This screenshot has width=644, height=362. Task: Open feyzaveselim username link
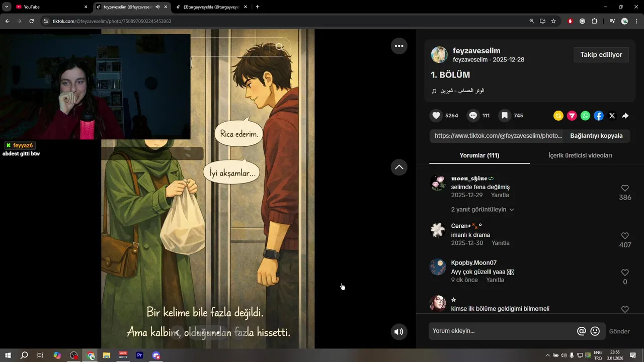pos(476,51)
